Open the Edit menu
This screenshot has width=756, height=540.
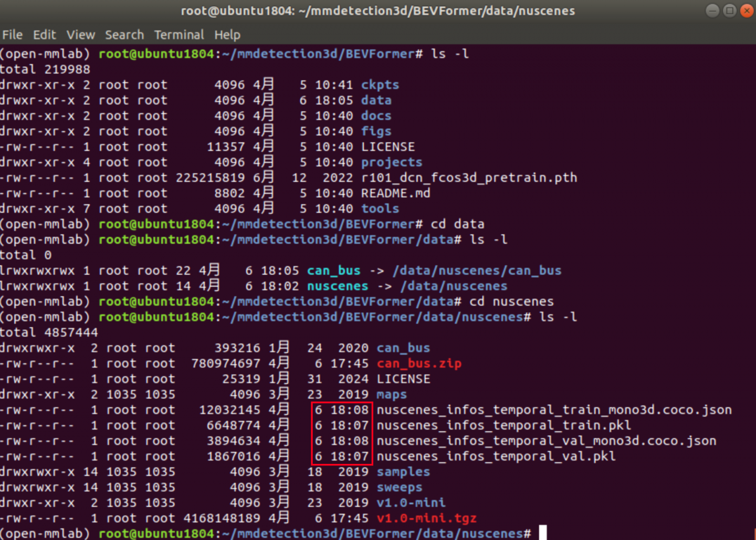[45, 35]
